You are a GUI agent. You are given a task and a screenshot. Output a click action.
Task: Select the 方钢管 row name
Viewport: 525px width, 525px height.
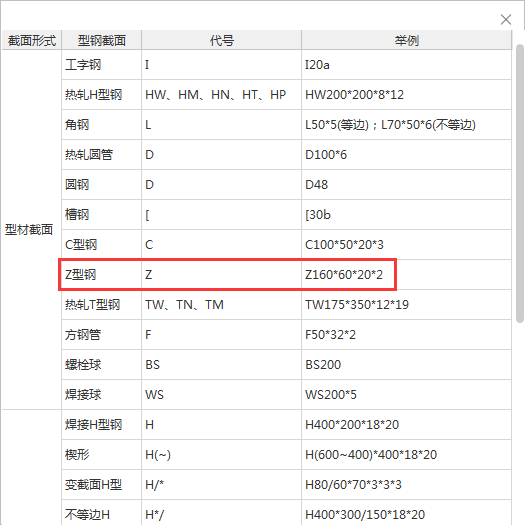(83, 334)
